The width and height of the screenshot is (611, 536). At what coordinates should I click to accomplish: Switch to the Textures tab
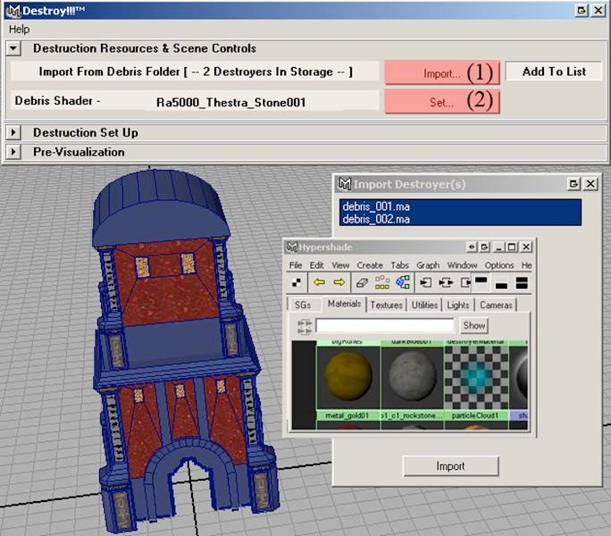coord(386,305)
